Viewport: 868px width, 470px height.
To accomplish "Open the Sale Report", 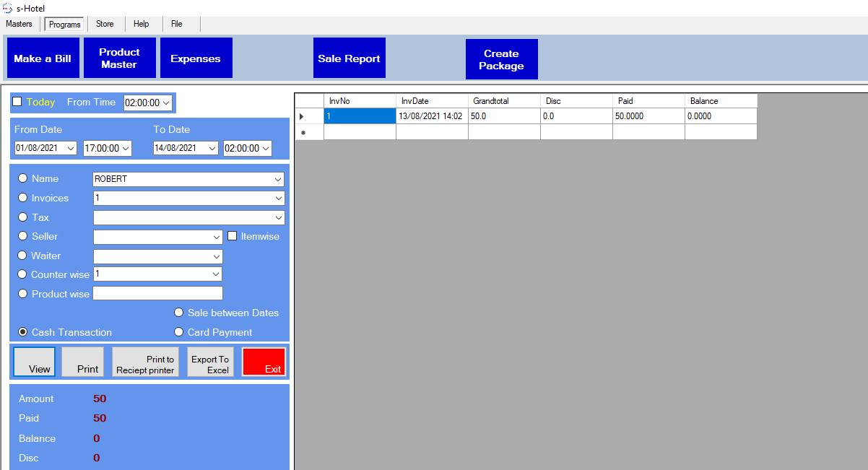I will click(349, 58).
